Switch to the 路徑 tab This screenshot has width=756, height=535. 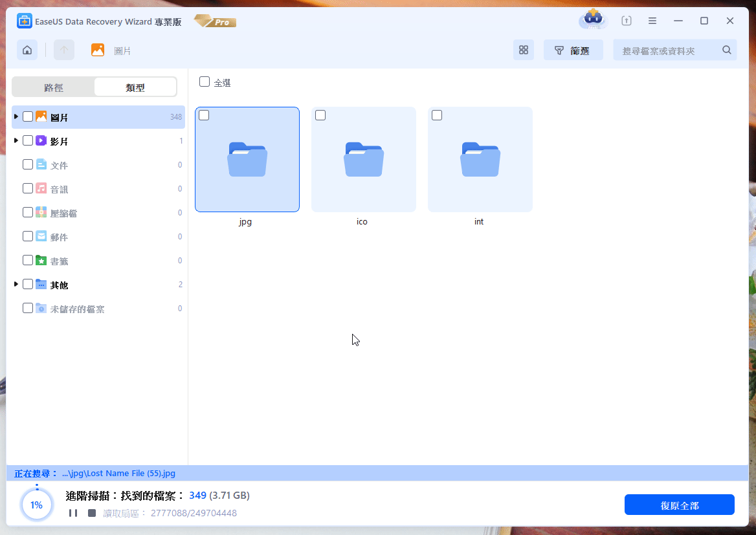54,87
